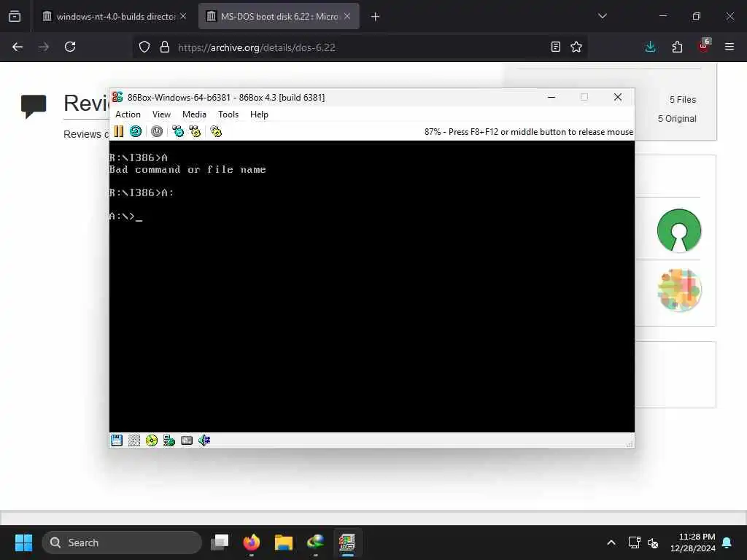Click the green open source avatar thumbnail
The image size is (747, 560).
[679, 230]
